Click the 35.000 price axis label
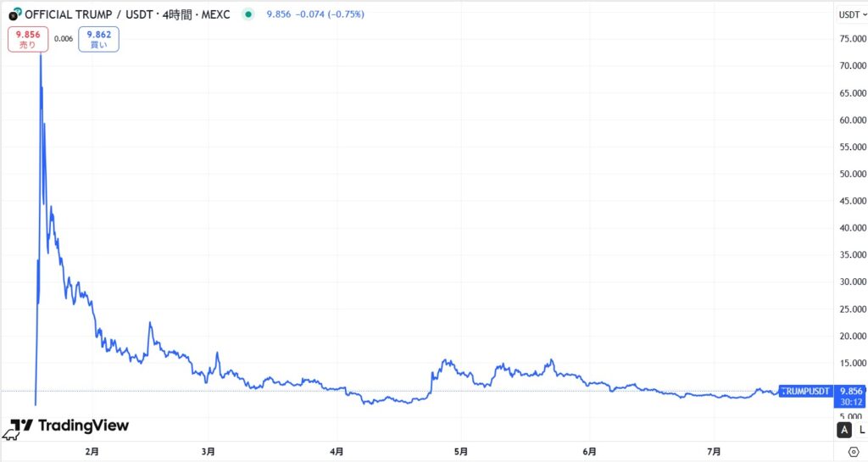This screenshot has height=462, width=868. [x=853, y=255]
